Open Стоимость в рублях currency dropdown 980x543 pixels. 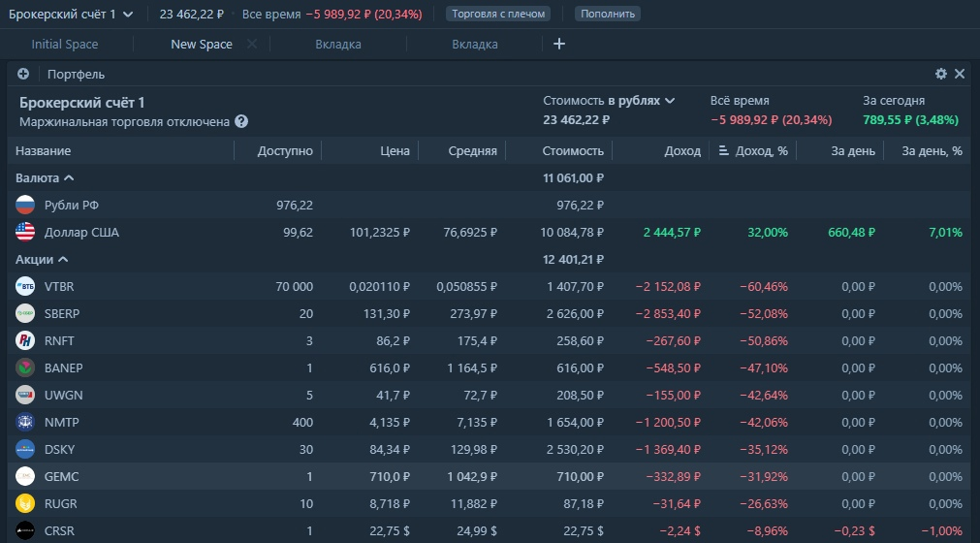(x=609, y=101)
